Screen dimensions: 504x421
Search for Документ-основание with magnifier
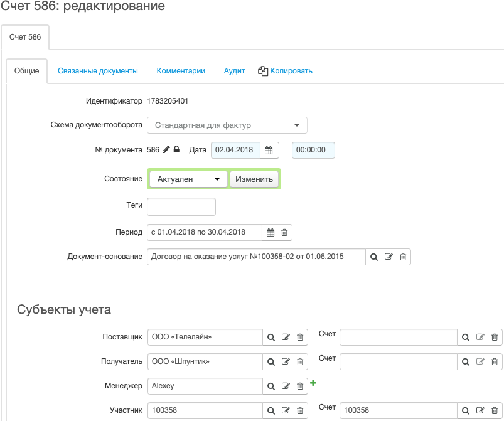coord(374,257)
